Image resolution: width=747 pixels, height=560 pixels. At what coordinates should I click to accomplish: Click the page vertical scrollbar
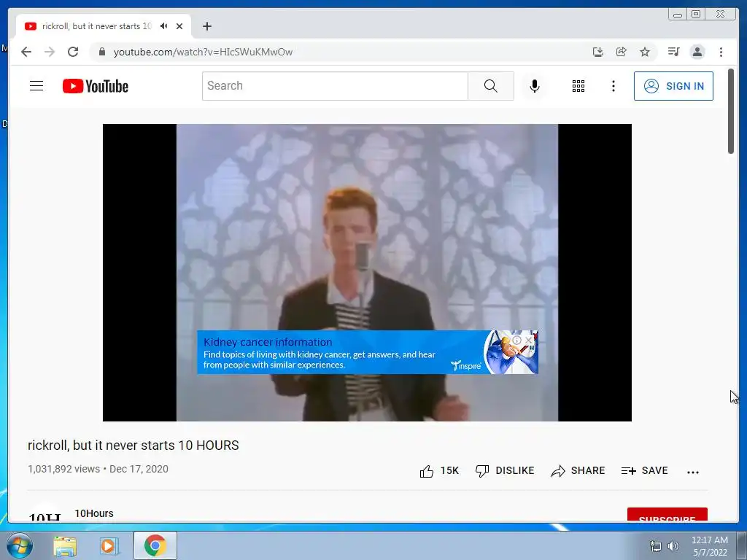pyautogui.click(x=731, y=111)
